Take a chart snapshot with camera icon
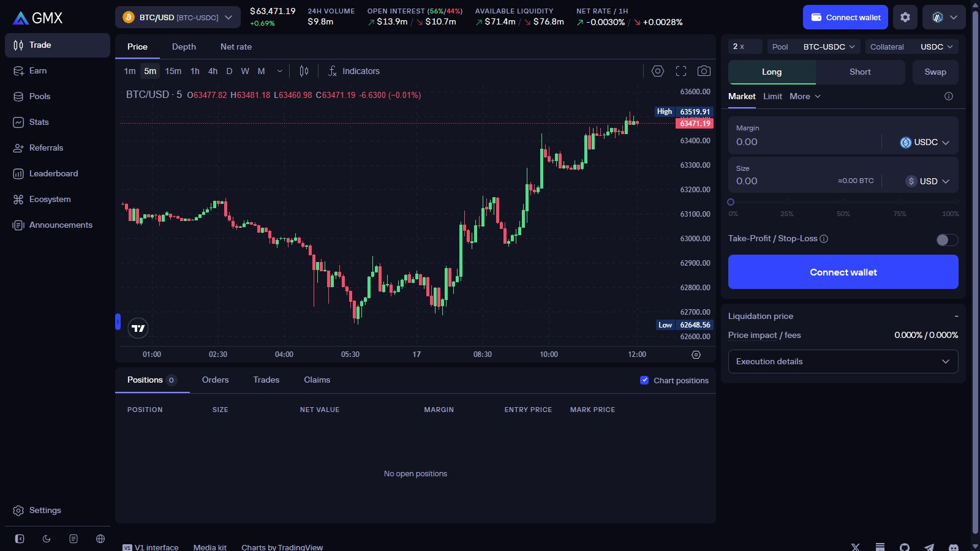980x551 pixels. pos(704,71)
